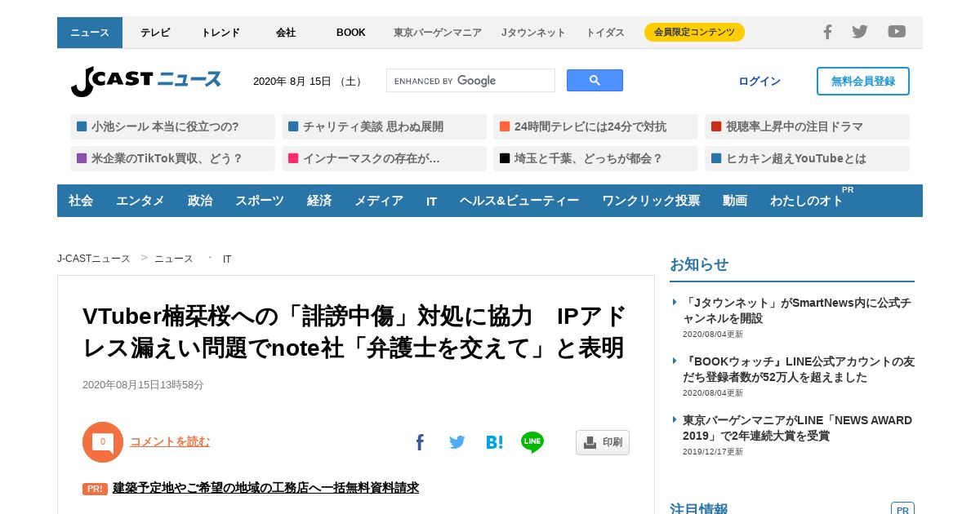Screen dimensions: 980x514
Task: Go to 政治 category
Action: click(x=200, y=201)
